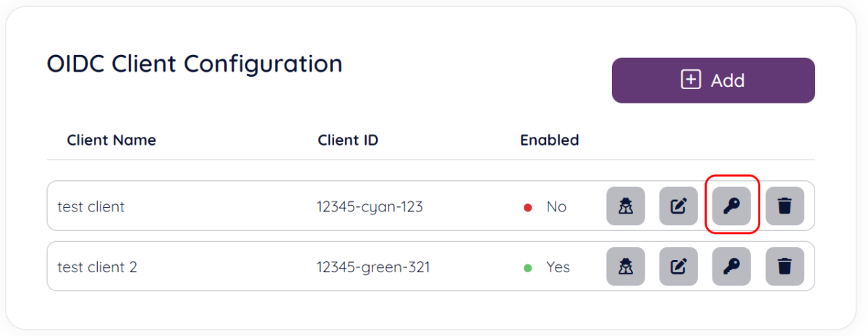Open the key icon for test client 2
The height and width of the screenshot is (336, 868).
tap(731, 267)
